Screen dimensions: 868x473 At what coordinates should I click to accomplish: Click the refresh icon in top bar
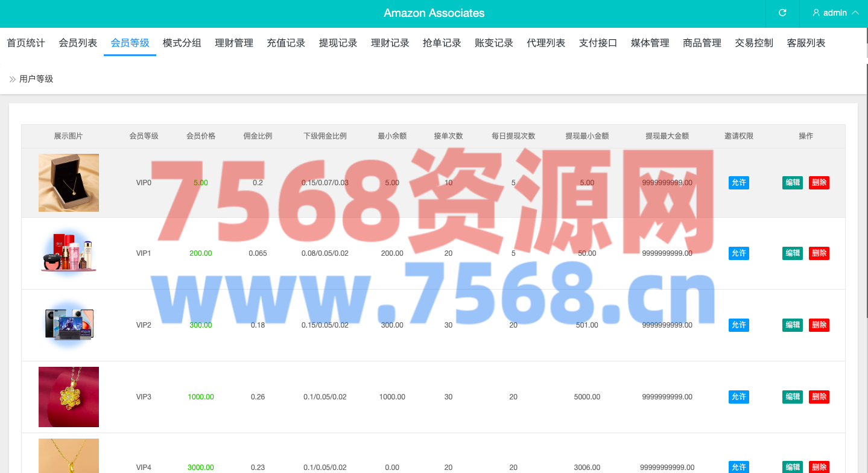click(782, 13)
